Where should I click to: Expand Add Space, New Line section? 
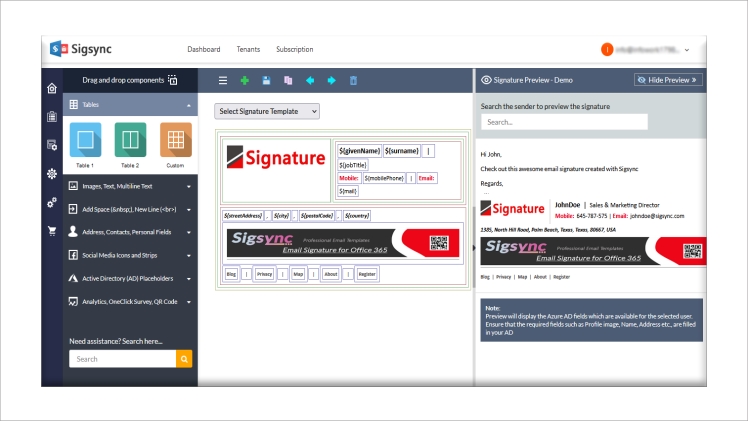[x=130, y=209]
